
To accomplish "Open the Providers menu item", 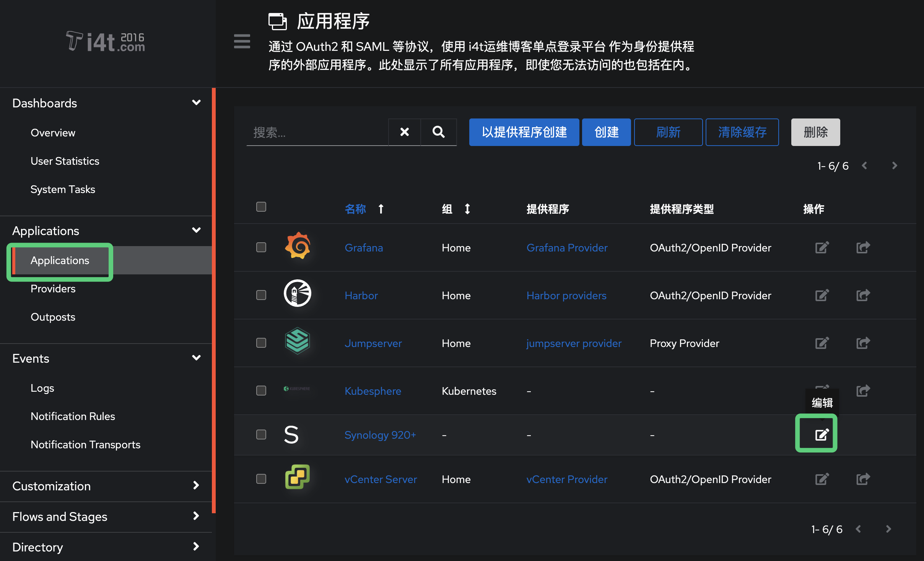I will [x=53, y=289].
